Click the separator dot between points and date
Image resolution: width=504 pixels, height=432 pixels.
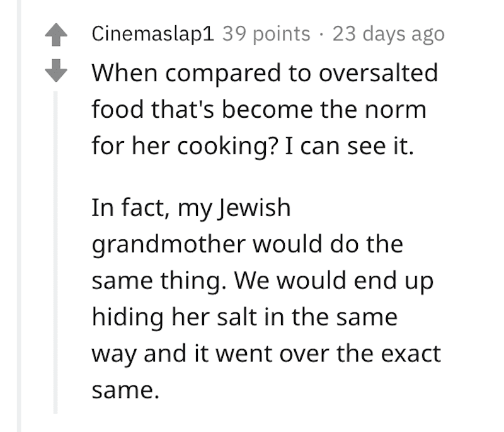(x=321, y=35)
